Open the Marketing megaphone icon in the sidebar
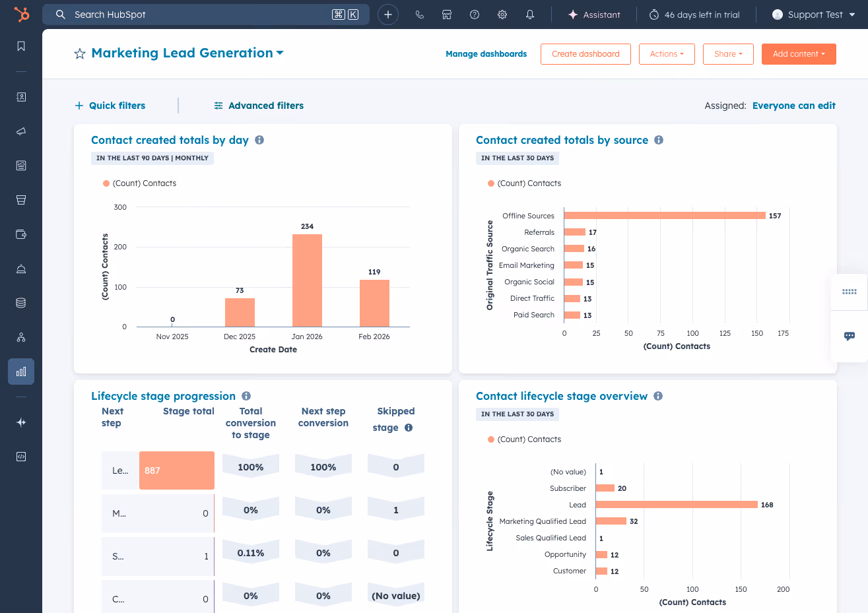Viewport: 868px width, 613px height. pos(20,131)
